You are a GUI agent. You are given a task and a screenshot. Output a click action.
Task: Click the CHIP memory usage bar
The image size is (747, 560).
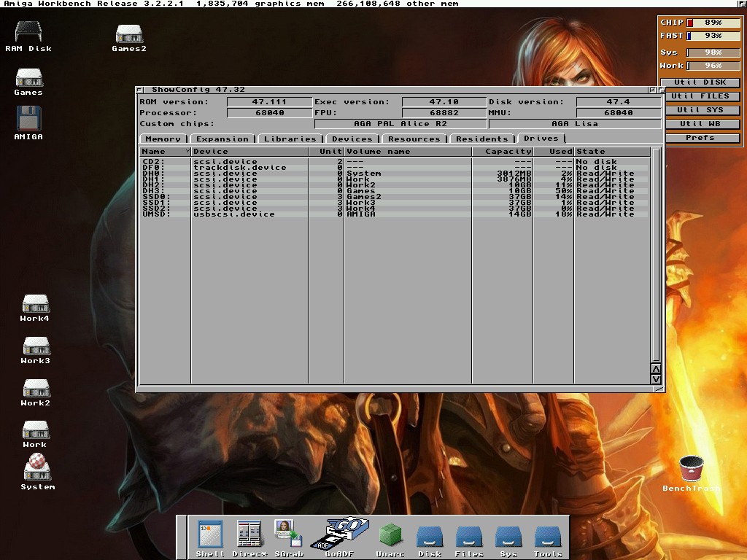click(x=713, y=23)
